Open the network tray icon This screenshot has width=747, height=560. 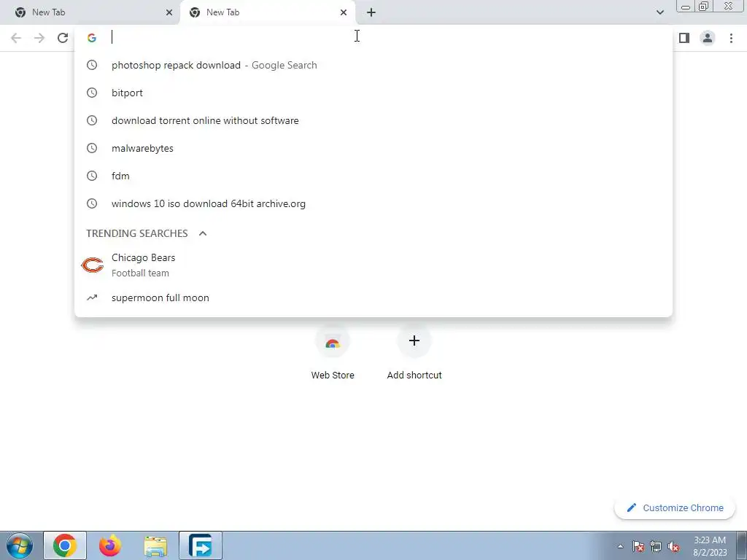(656, 546)
